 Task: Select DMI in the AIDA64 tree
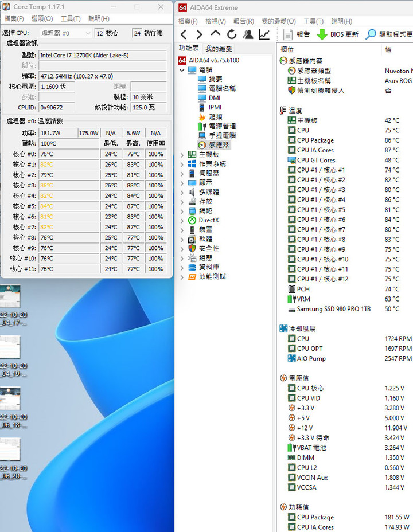click(215, 97)
